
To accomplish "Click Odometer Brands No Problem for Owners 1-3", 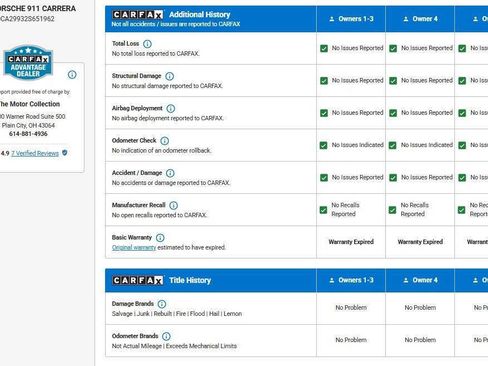I will [351, 340].
